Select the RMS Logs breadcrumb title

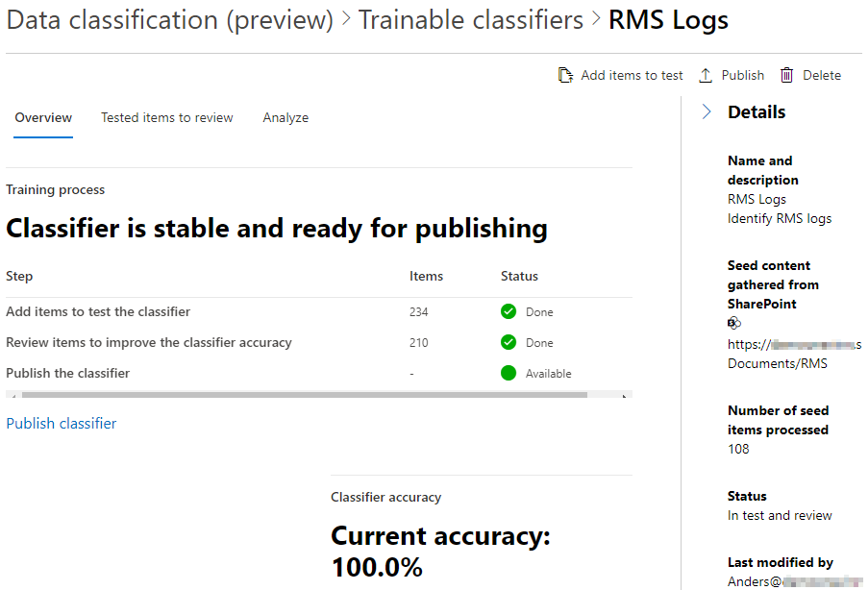click(667, 19)
